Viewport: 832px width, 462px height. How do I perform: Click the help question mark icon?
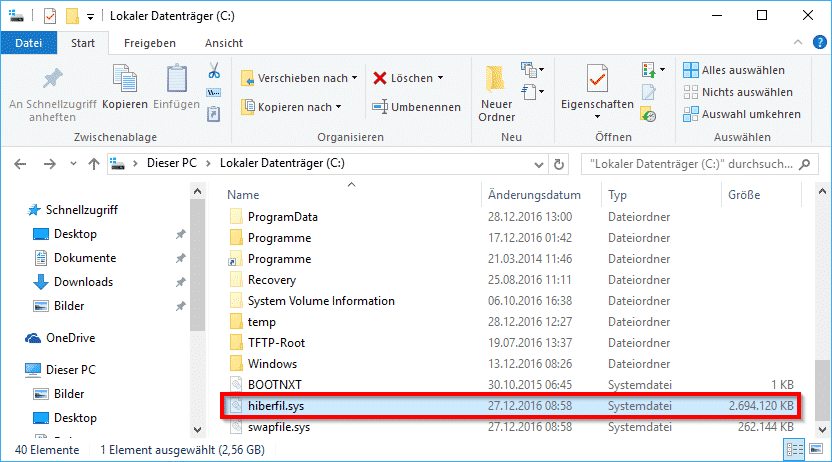tap(819, 42)
